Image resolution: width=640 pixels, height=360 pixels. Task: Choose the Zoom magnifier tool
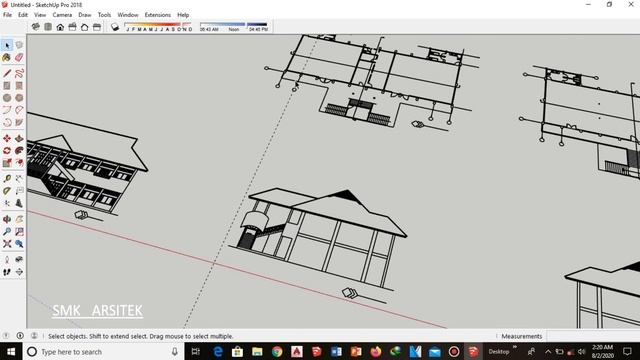pos(7,231)
